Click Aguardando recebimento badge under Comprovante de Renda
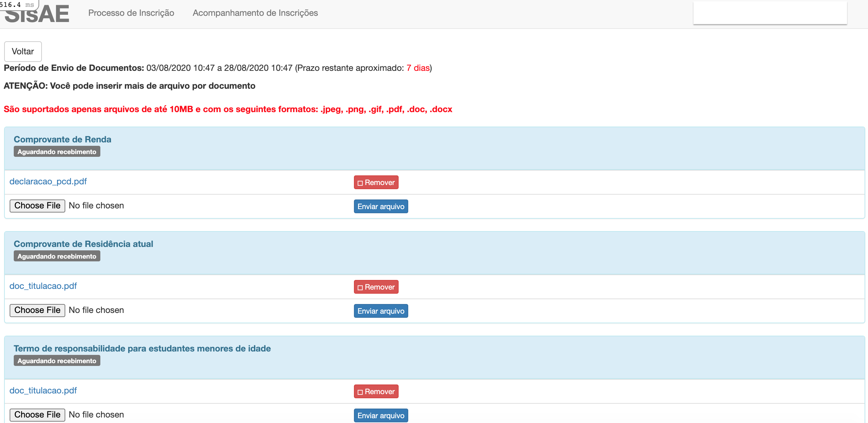 57,152
